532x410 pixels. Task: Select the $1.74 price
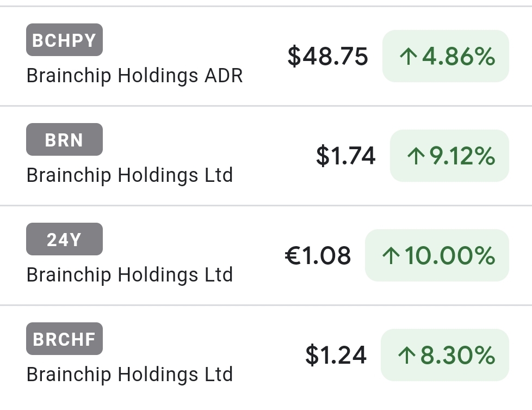[x=345, y=156]
